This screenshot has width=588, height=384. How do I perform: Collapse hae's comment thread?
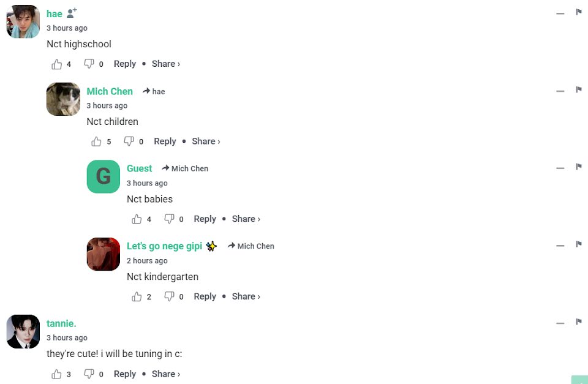point(560,13)
